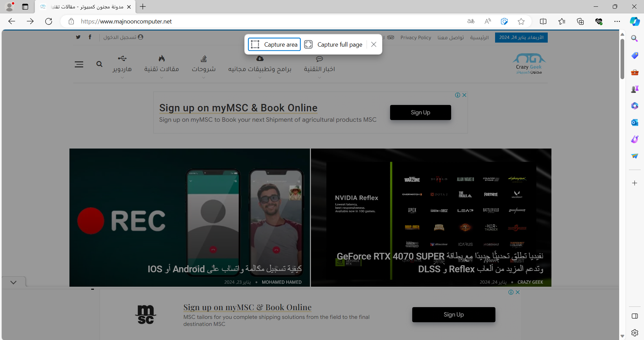
Task: Open Browser essentials heart icon
Action: pos(599,21)
